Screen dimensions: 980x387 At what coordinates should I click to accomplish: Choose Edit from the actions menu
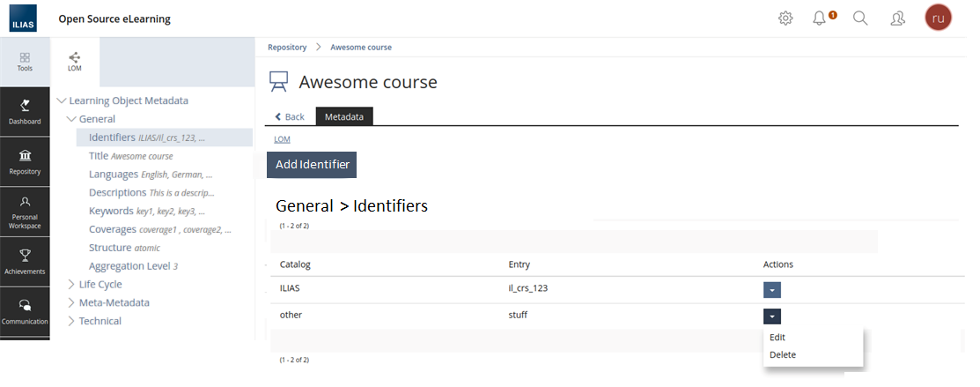pyautogui.click(x=777, y=338)
